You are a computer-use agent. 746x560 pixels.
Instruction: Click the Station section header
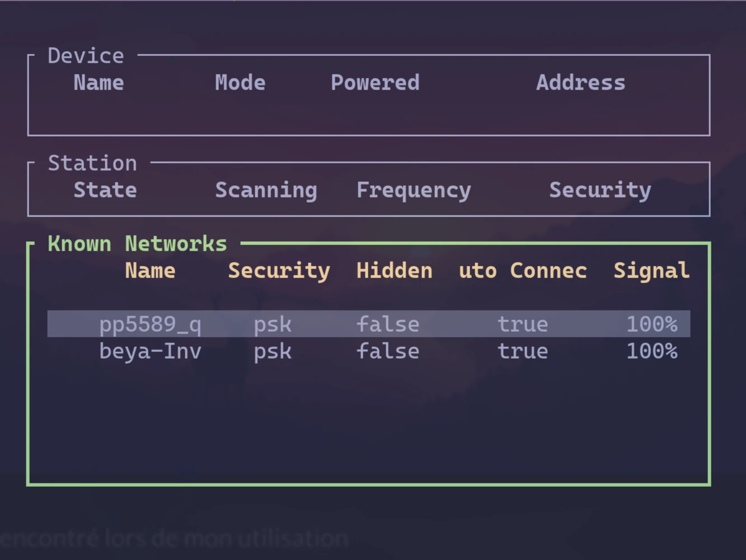point(92,162)
